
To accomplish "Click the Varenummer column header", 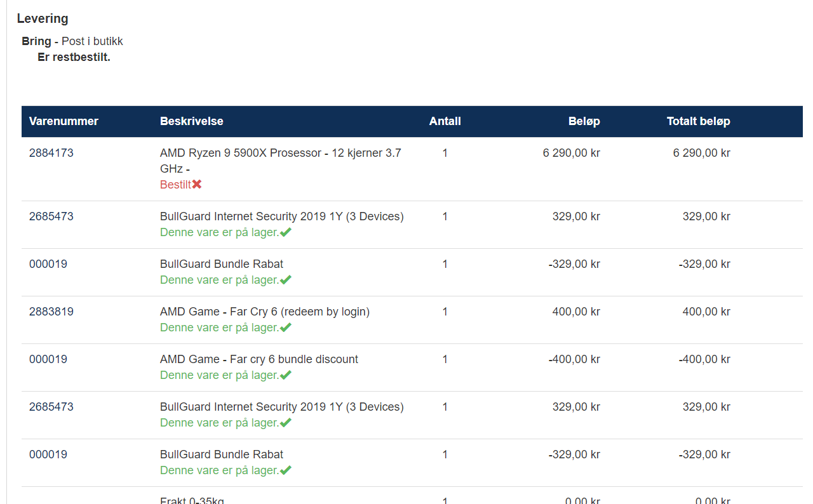I will pyautogui.click(x=64, y=121).
